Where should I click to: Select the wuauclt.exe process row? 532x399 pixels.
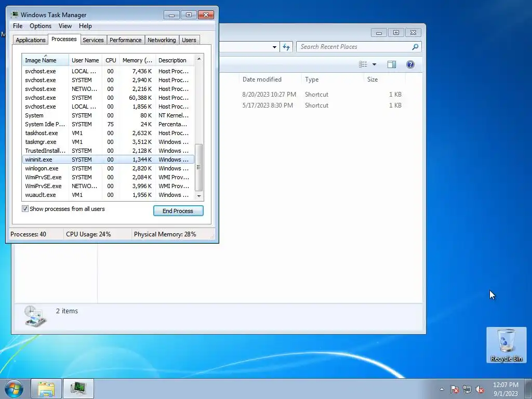pyautogui.click(x=108, y=195)
